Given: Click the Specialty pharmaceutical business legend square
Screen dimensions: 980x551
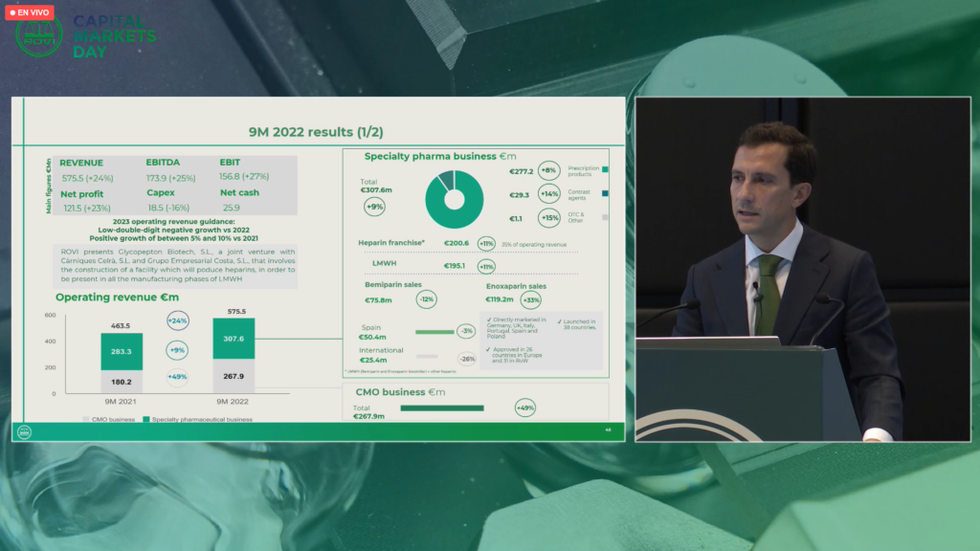Looking at the screenshot, I should [145, 420].
